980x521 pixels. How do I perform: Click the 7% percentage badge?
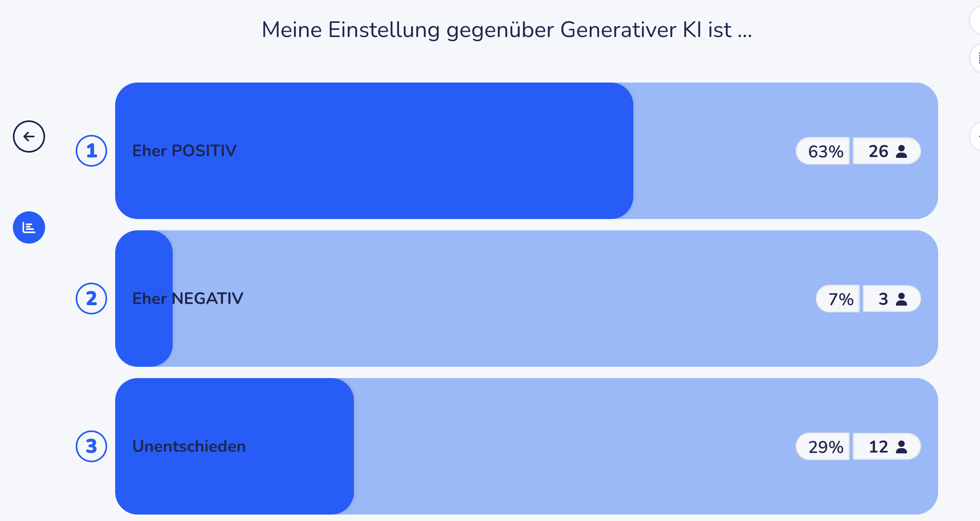(841, 299)
